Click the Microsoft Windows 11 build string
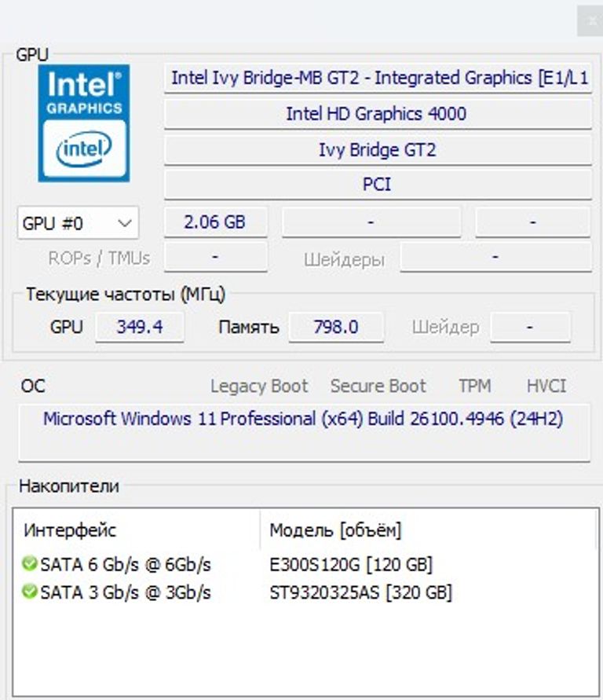The width and height of the screenshot is (603, 700). 301,420
